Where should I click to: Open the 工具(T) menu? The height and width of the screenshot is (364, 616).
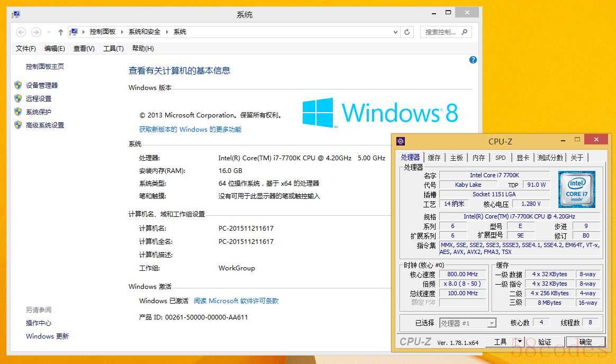click(x=113, y=48)
